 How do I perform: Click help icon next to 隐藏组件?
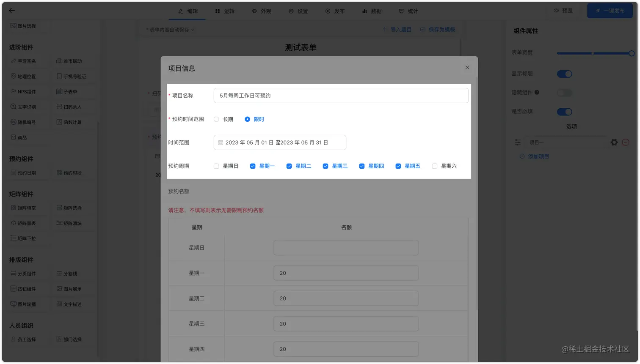click(537, 92)
